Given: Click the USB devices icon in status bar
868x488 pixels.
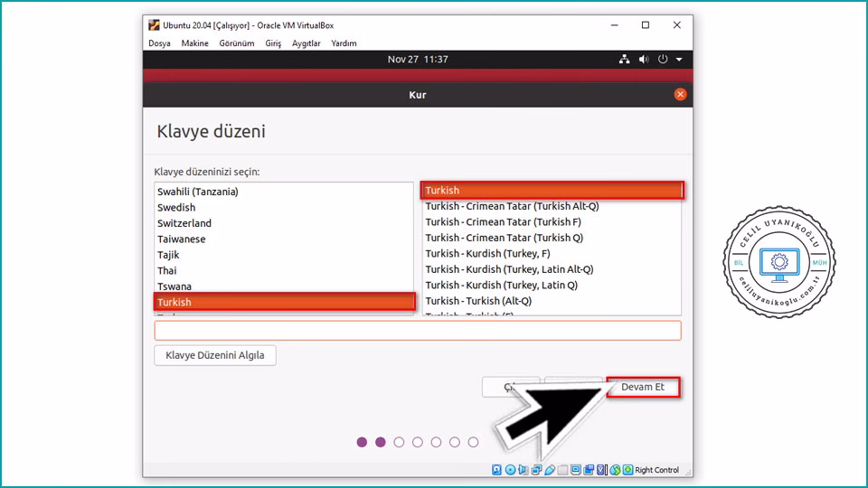Looking at the screenshot, I should (x=550, y=470).
